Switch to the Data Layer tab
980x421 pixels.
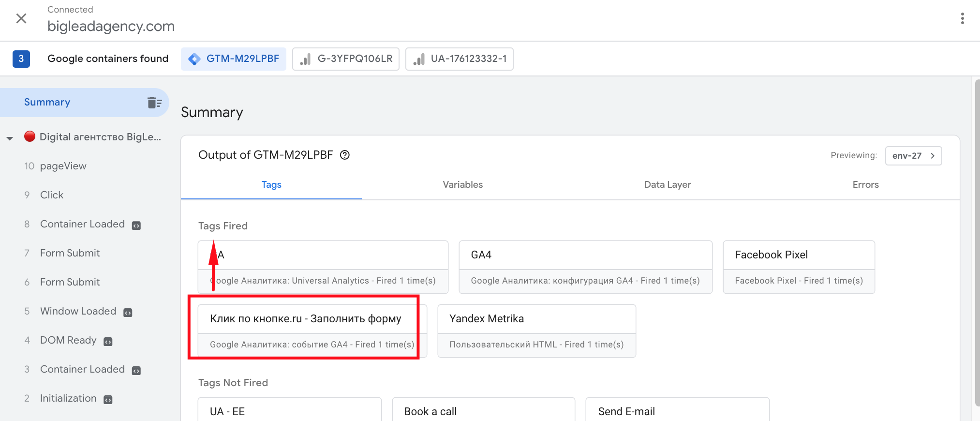tap(667, 185)
